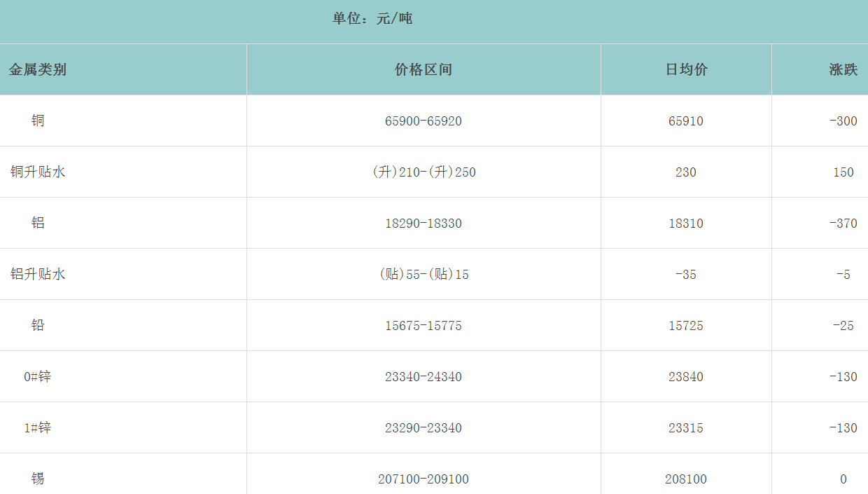Click the 涨跌 column header

click(x=843, y=69)
